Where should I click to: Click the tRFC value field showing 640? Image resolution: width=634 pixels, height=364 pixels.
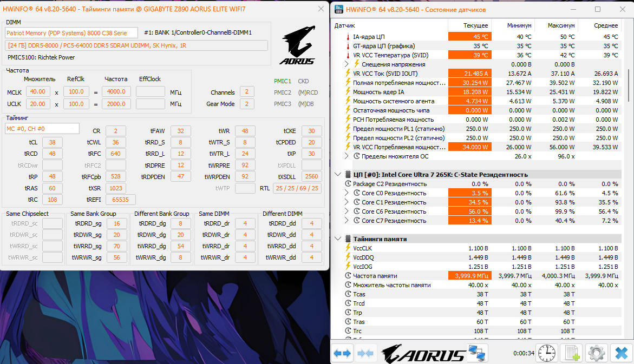pyautogui.click(x=116, y=154)
